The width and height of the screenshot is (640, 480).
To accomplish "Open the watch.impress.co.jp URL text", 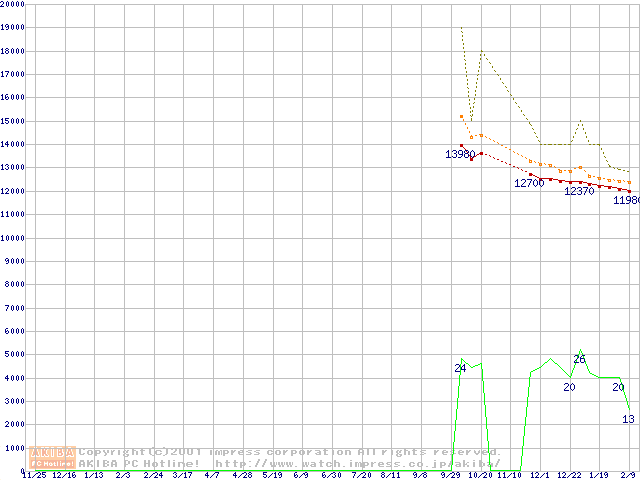I will 357,463.
